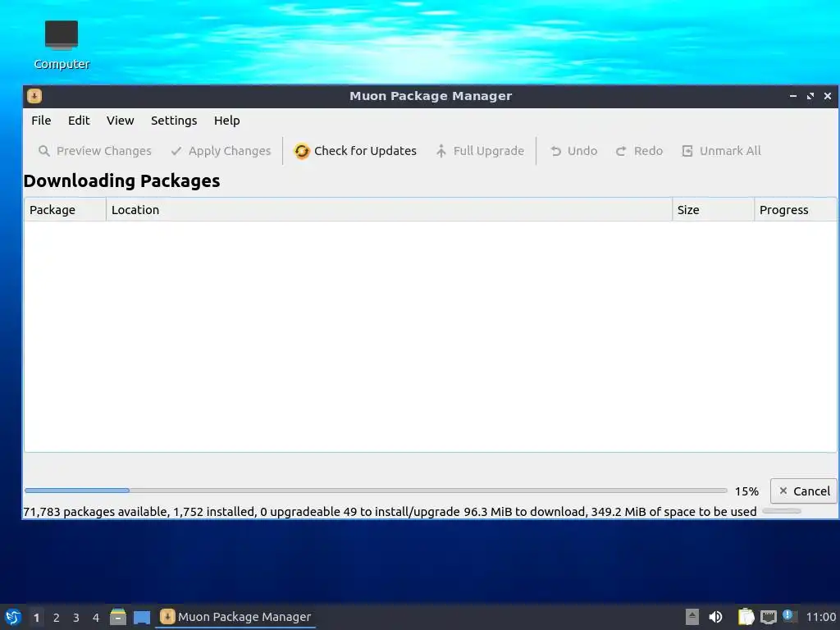Click the Redo toolbar button

click(x=639, y=151)
